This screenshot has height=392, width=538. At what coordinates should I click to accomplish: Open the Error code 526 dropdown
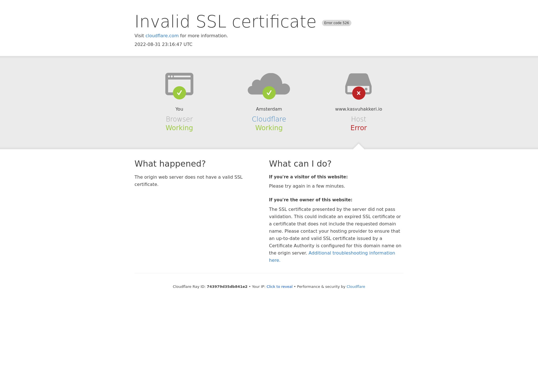coord(336,23)
